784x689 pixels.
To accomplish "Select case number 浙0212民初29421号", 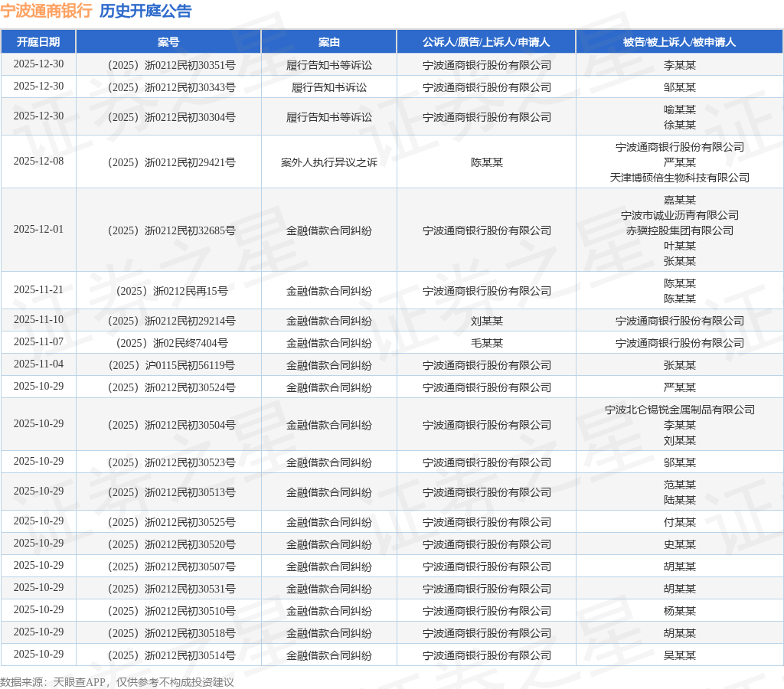I will 171,162.
